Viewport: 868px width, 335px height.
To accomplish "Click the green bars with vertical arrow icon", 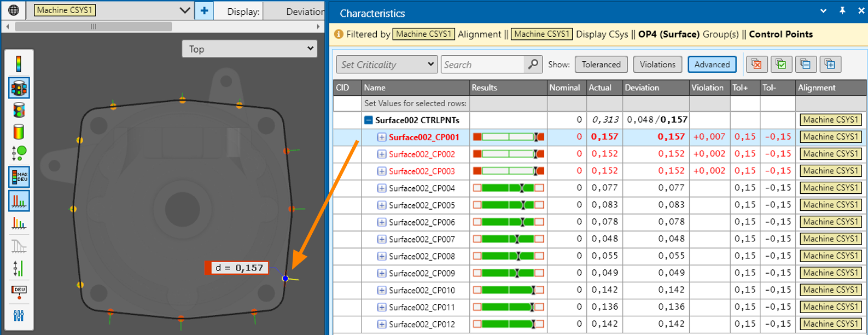I will coord(19,268).
